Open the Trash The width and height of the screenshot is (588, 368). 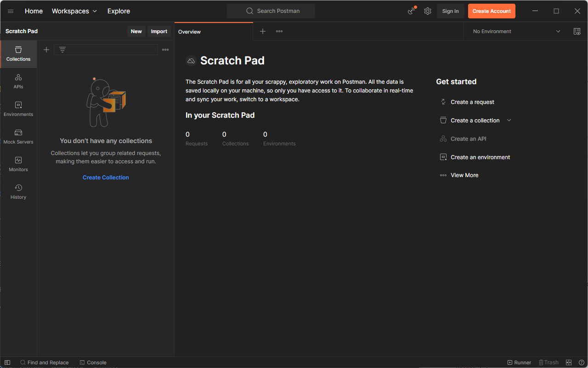pyautogui.click(x=548, y=362)
